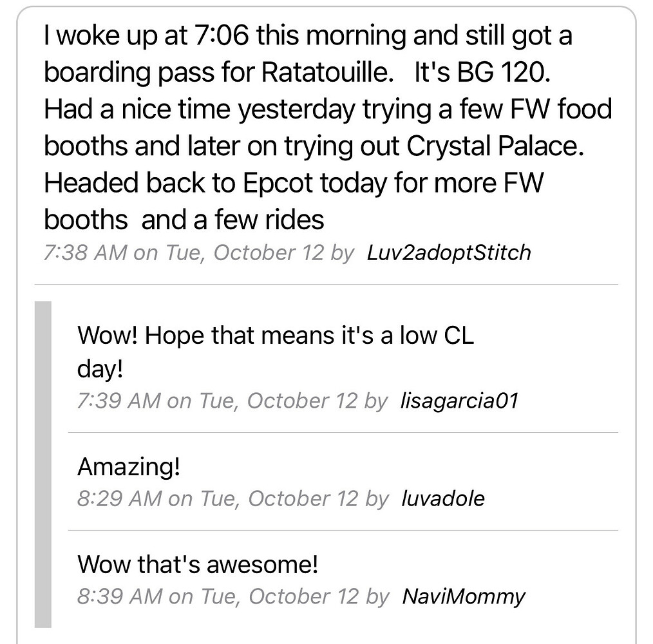Open NaviMommy user profile link
The width and height of the screenshot is (653, 644).
463,596
